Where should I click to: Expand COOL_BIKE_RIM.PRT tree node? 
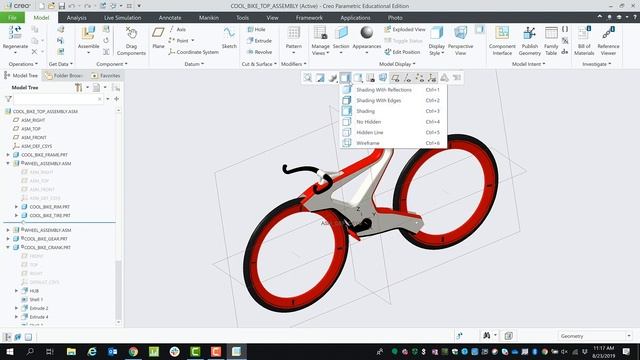[16, 207]
